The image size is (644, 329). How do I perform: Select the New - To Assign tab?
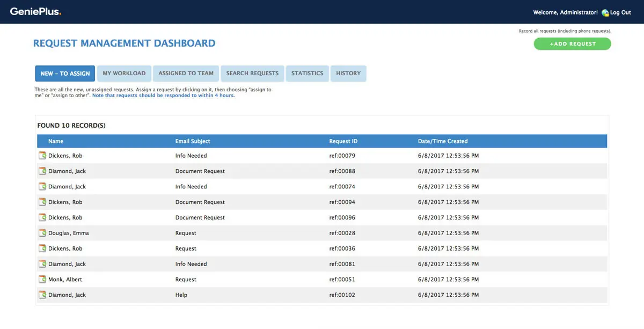[65, 74]
